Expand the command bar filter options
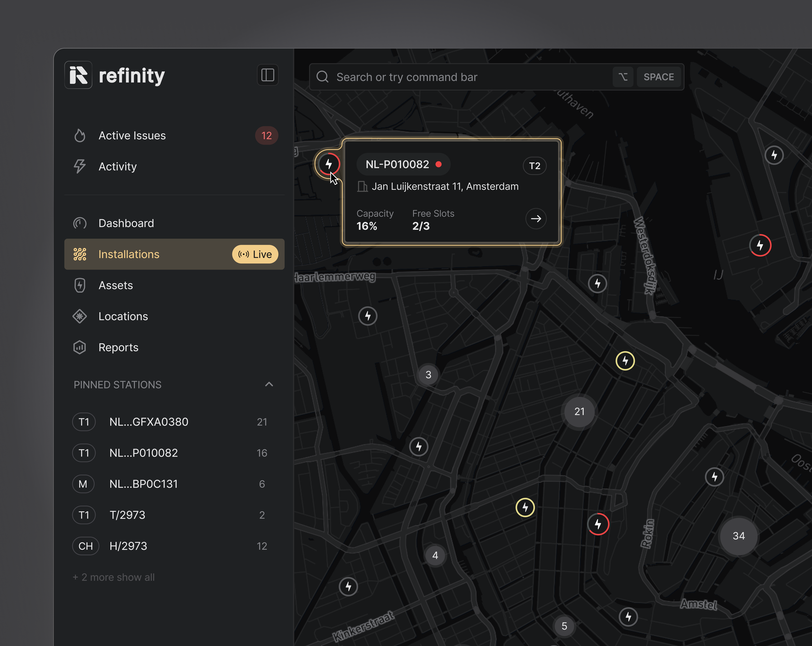 point(623,77)
